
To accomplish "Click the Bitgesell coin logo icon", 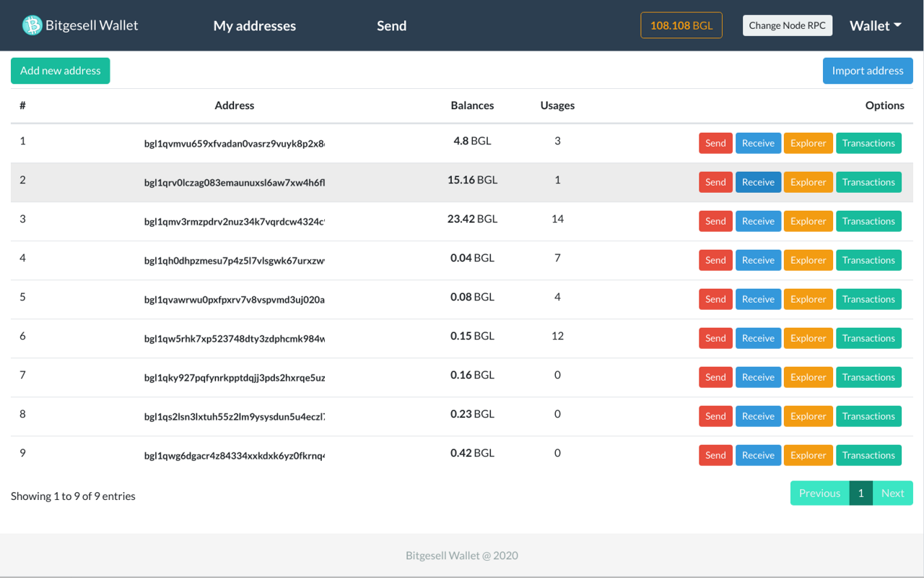I will 32,25.
